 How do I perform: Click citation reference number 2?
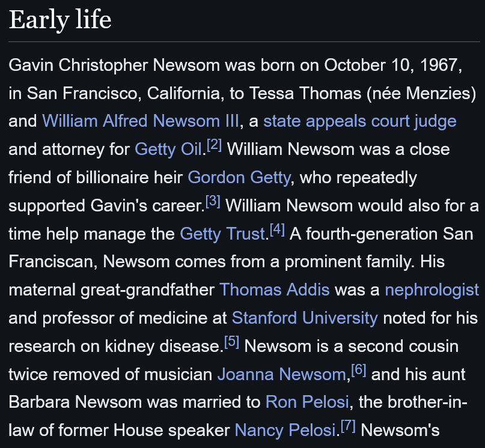213,146
